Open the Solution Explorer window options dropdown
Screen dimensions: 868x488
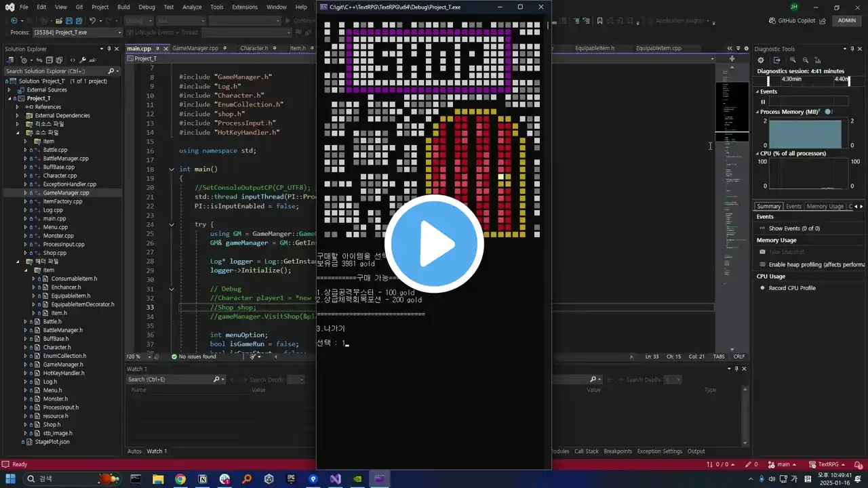(101, 49)
